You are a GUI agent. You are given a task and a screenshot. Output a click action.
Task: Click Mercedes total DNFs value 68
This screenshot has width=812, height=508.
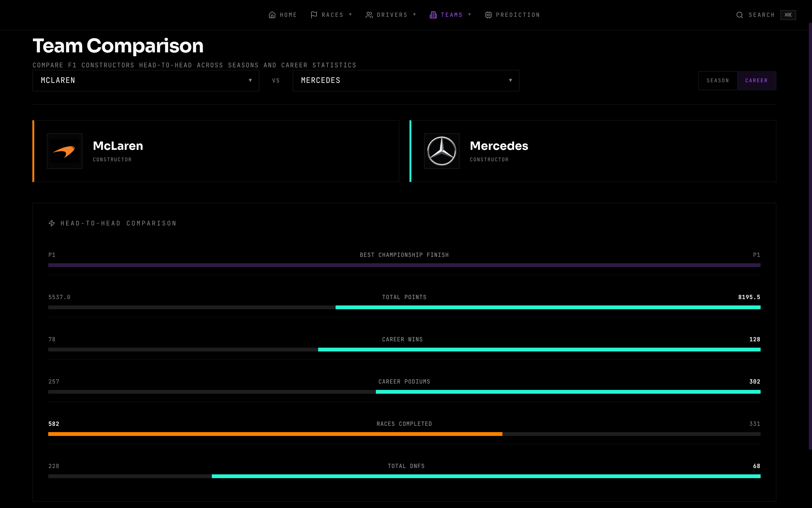point(756,466)
